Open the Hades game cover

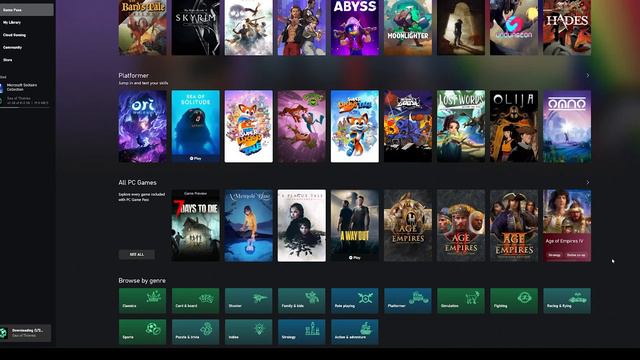point(567,27)
